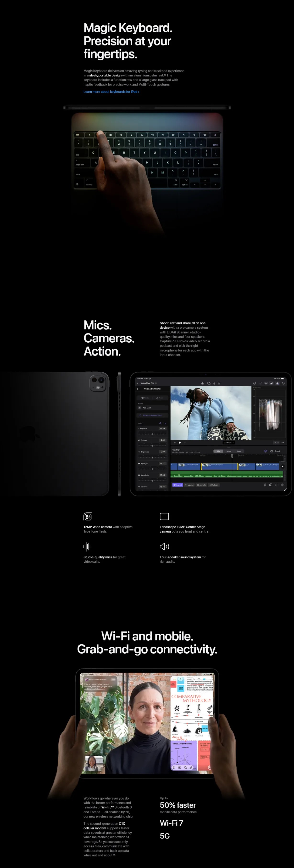This screenshot has width=294, height=868.
Task: Click the share icon beside Video Final Edit
Action: pos(203,383)
